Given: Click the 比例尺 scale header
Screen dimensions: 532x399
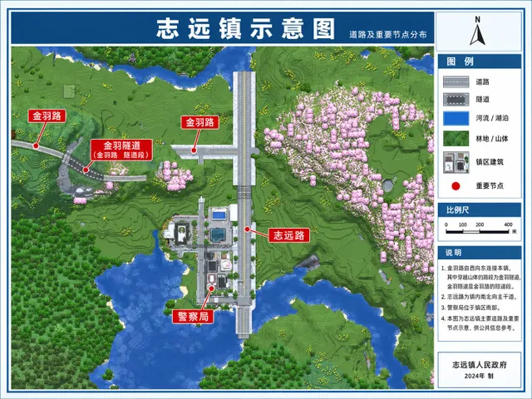Looking at the screenshot, I should tap(479, 210).
